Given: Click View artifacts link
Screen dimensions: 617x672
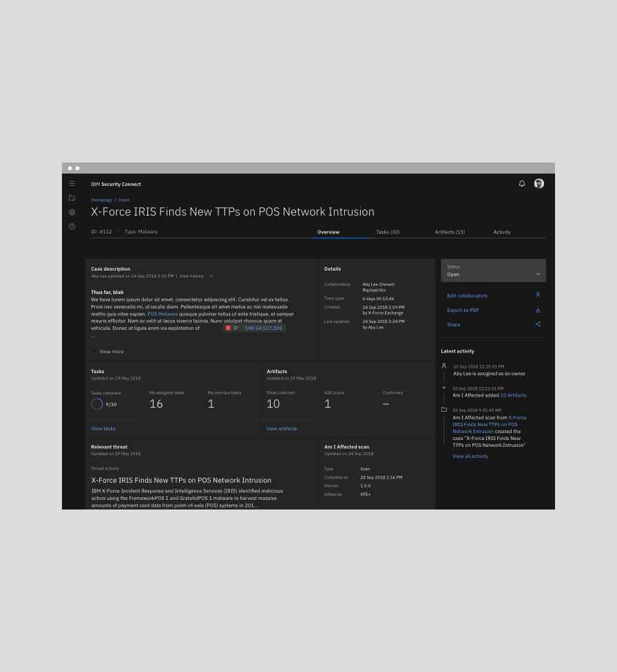Looking at the screenshot, I should click(x=282, y=428).
